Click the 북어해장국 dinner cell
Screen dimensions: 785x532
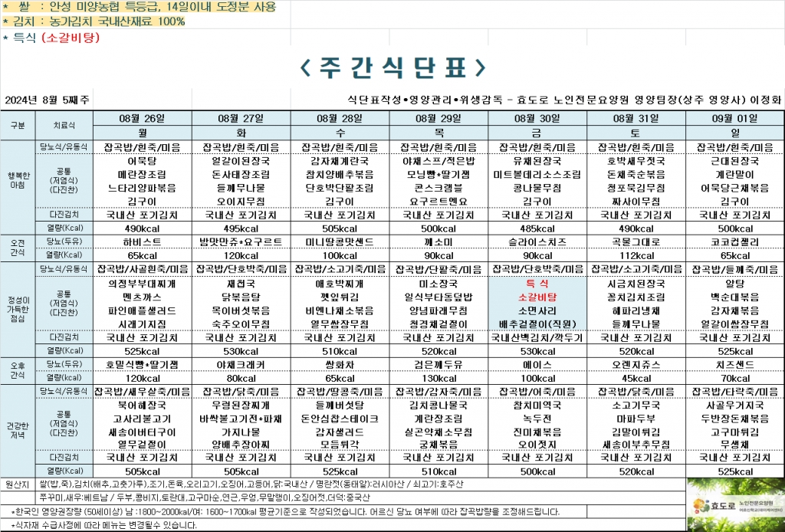142,405
